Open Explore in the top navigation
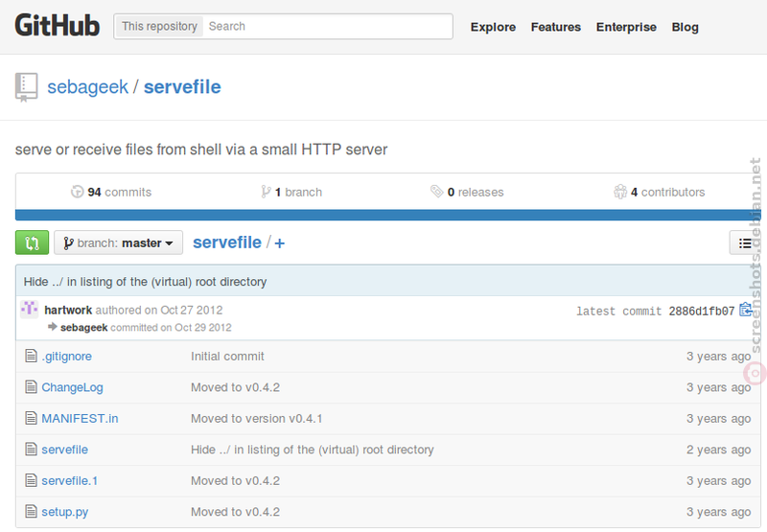Image resolution: width=767 pixels, height=532 pixels. click(493, 28)
